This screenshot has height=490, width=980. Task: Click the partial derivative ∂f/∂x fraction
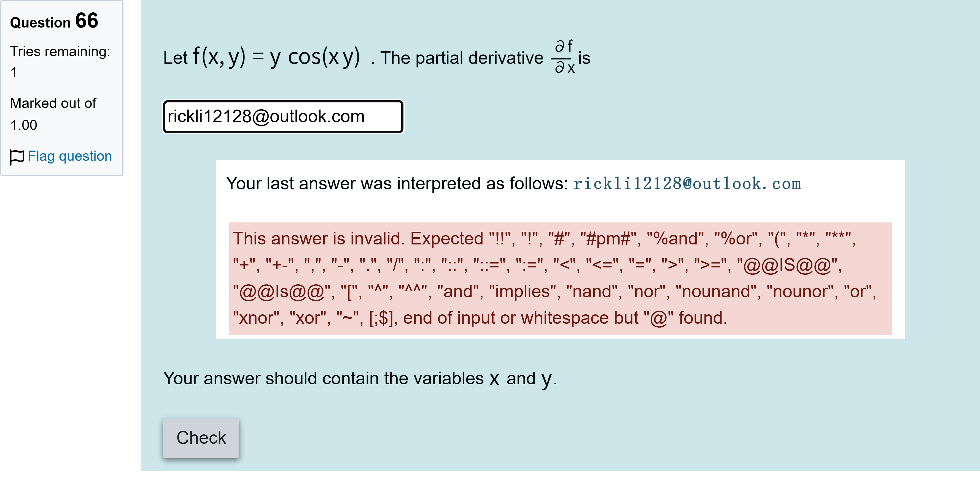pyautogui.click(x=564, y=57)
